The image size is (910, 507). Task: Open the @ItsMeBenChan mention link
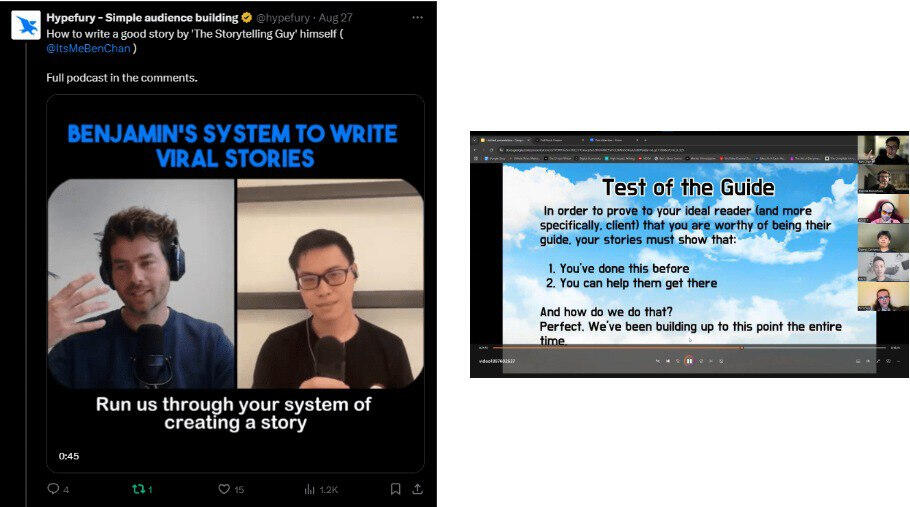click(88, 49)
